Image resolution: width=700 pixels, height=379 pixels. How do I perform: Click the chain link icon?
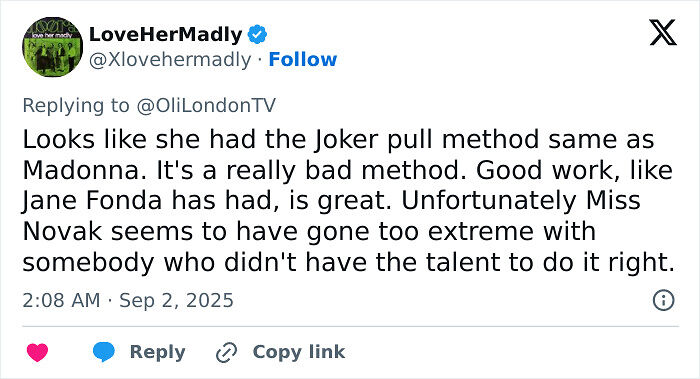click(x=226, y=353)
